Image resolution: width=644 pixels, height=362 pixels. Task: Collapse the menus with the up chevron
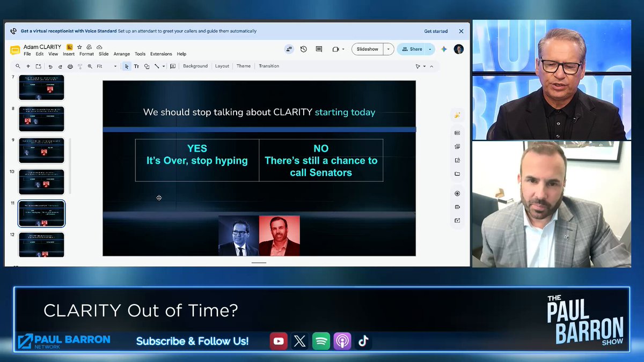pos(431,67)
